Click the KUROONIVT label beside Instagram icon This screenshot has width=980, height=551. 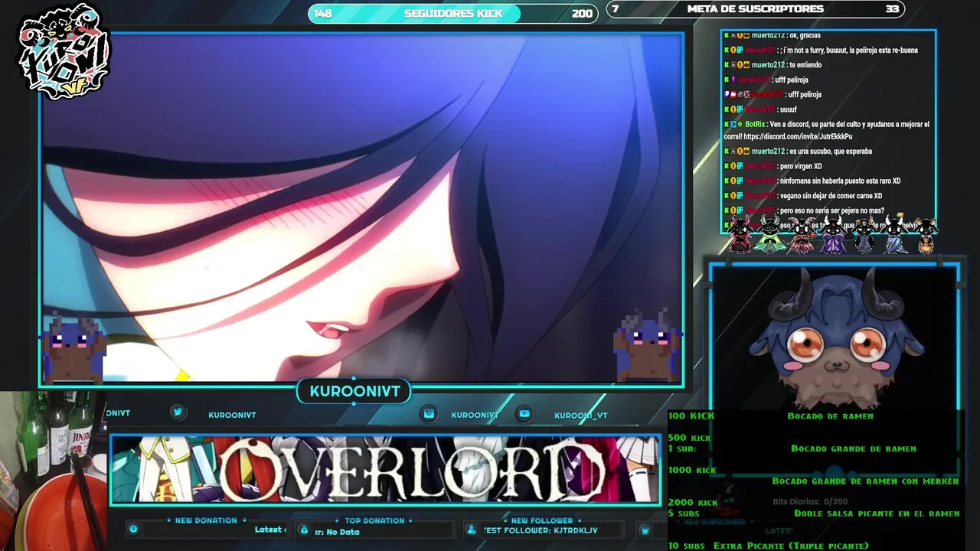tap(475, 415)
